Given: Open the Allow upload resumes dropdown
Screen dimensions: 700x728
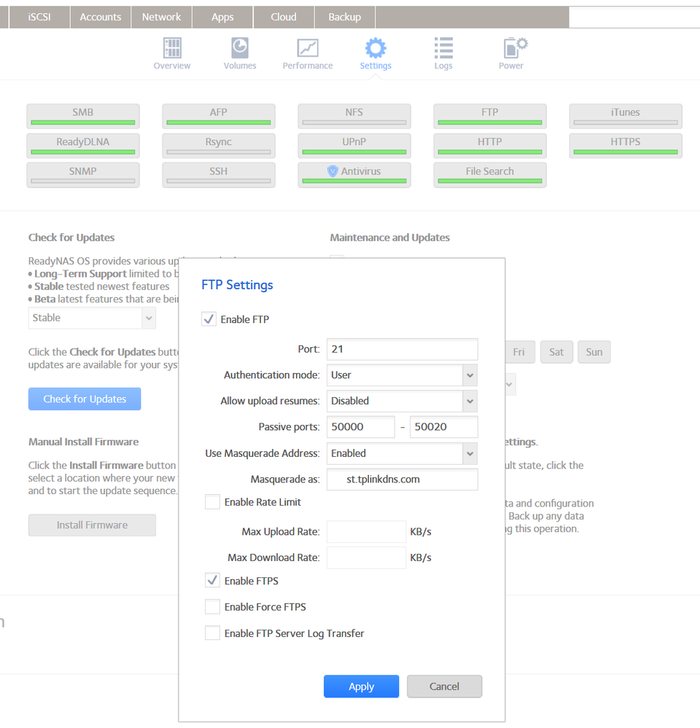Looking at the screenshot, I should coord(470,401).
